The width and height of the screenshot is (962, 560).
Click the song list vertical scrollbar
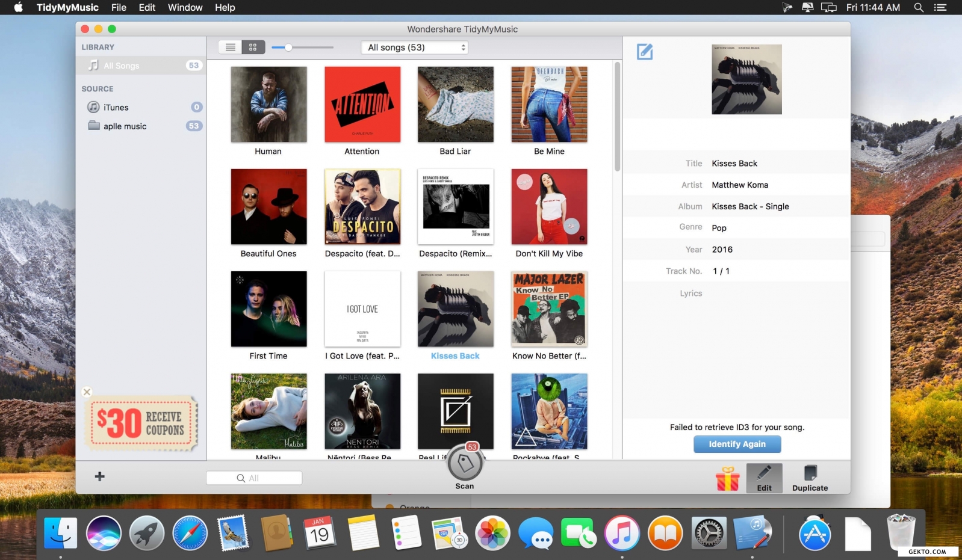click(617, 117)
